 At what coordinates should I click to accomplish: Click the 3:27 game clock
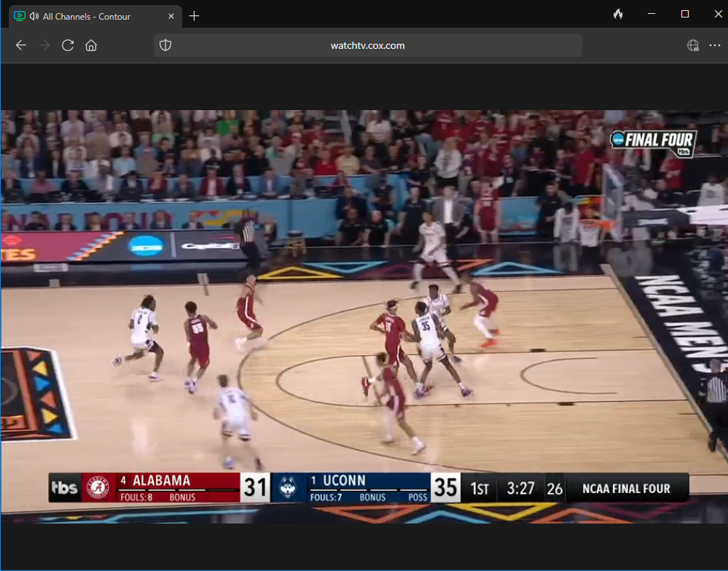click(520, 489)
